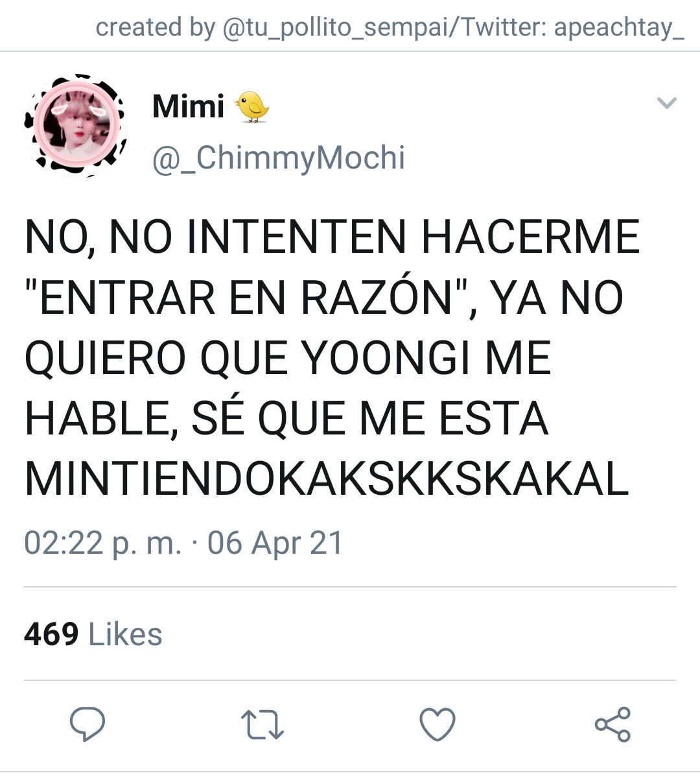Open the @_ChimmyMochi handle

coord(279,158)
